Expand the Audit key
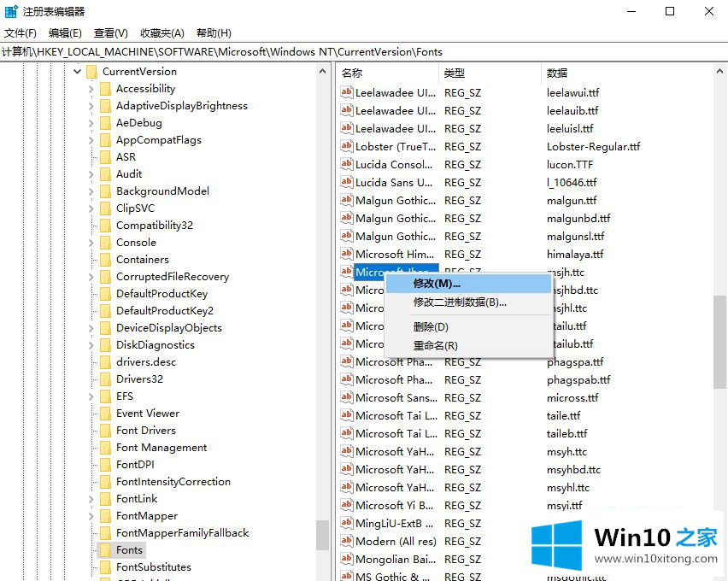Viewport: 728px width, 581px height. pyautogui.click(x=91, y=174)
